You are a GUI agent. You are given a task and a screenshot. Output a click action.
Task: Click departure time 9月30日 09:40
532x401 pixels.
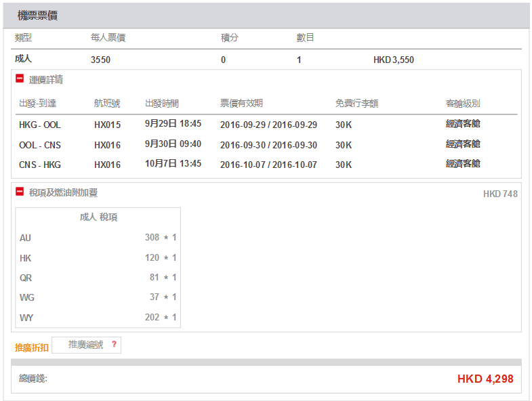pos(173,144)
